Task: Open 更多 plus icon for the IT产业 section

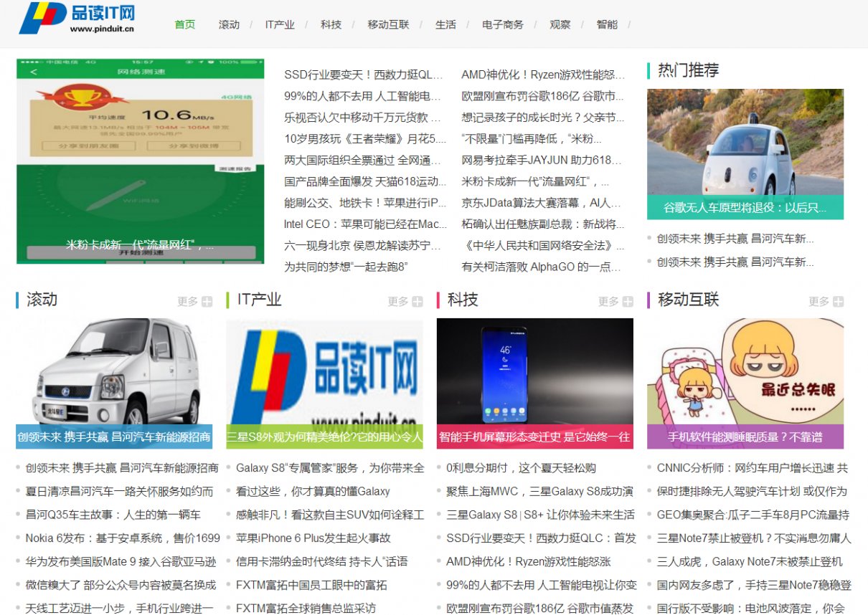Action: pos(418,302)
